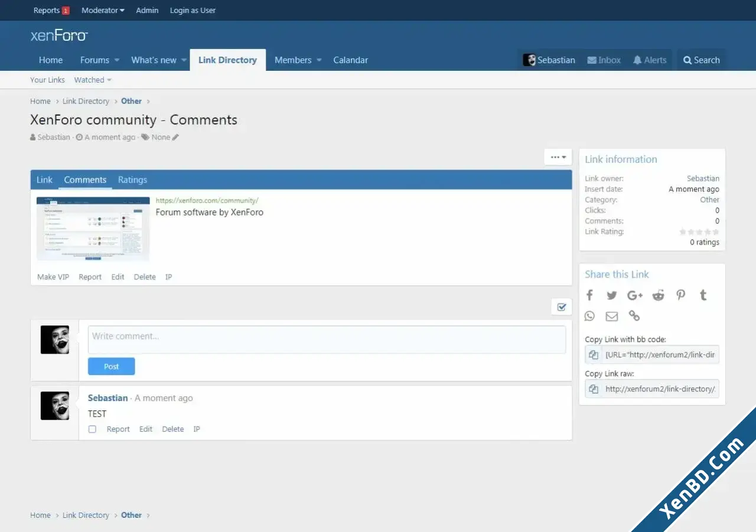This screenshot has width=756, height=532.
Task: Post the comment
Action: coord(112,367)
